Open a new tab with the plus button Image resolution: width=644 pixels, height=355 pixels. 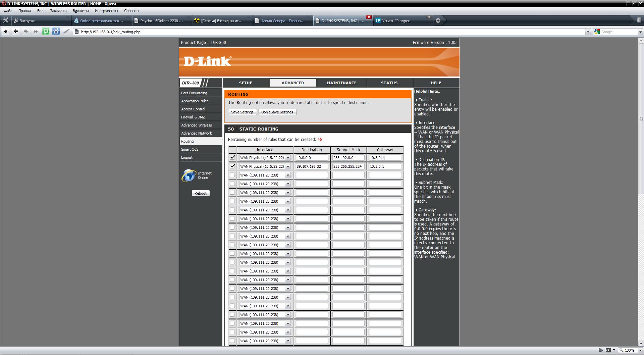[x=438, y=20]
